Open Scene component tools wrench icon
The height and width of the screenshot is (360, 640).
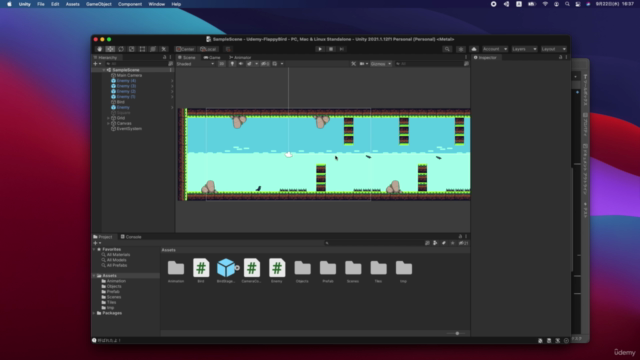[x=353, y=64]
